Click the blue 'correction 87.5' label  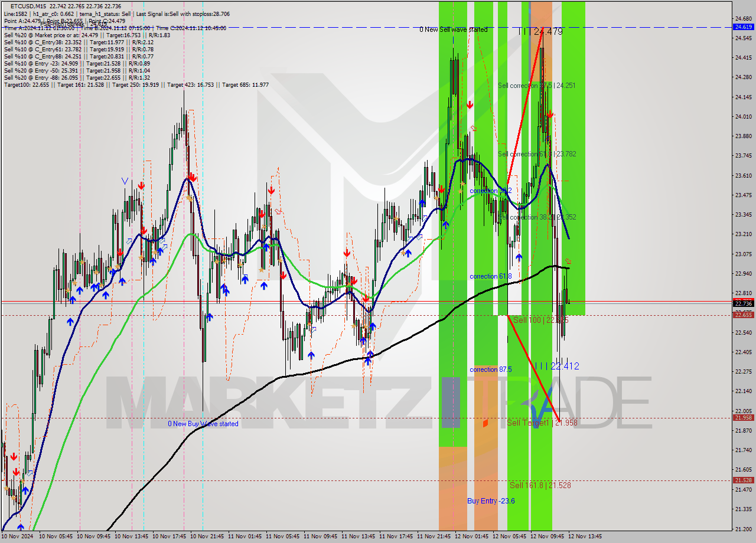tap(490, 369)
